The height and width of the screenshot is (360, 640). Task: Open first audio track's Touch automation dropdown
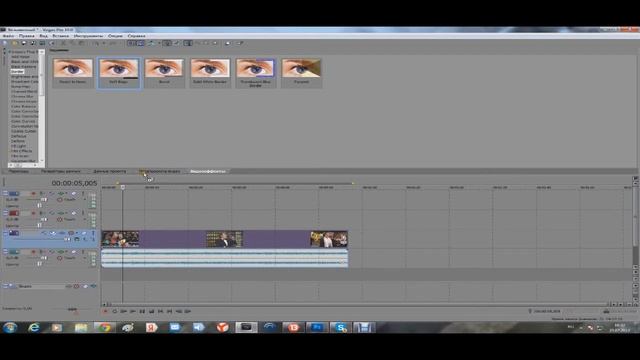pyautogui.click(x=84, y=200)
